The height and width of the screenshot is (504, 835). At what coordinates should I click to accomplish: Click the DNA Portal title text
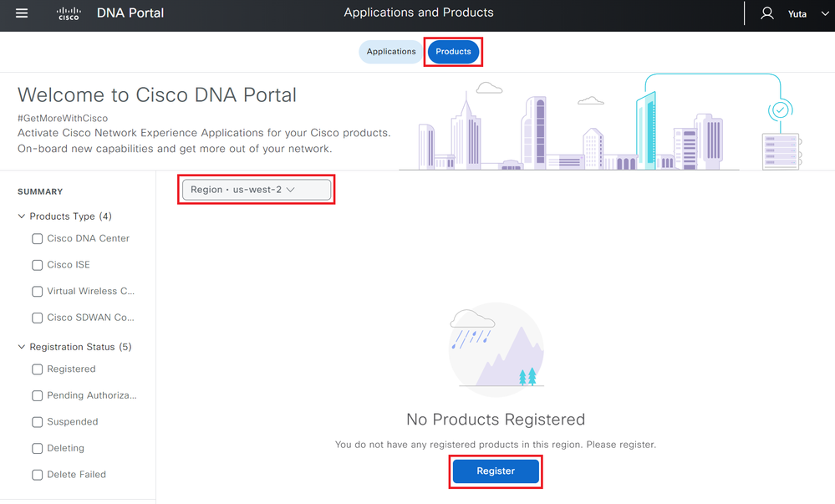130,13
